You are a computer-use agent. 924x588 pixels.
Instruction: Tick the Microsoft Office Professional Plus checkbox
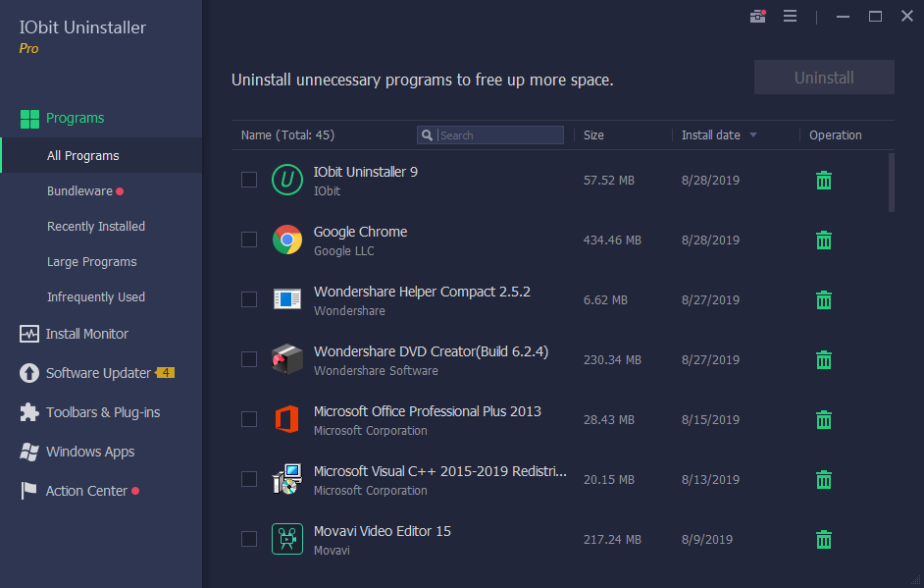coord(249,419)
